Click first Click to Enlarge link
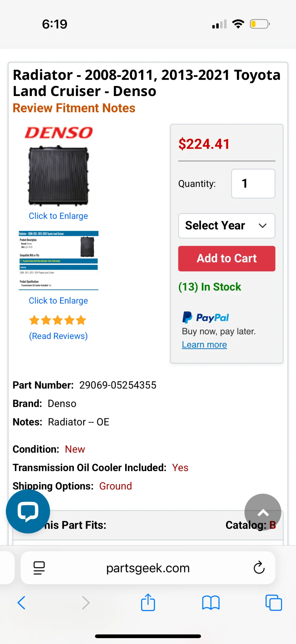This screenshot has height=644, width=296. click(x=58, y=216)
